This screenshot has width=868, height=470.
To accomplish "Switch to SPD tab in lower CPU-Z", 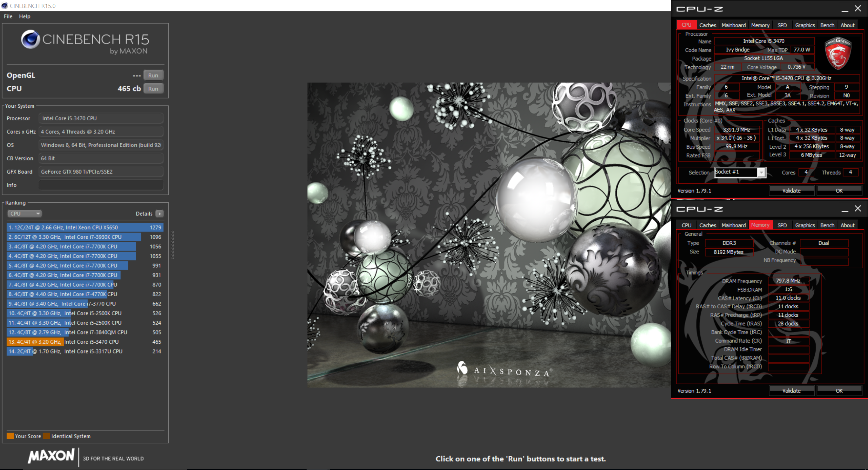I will (x=782, y=225).
